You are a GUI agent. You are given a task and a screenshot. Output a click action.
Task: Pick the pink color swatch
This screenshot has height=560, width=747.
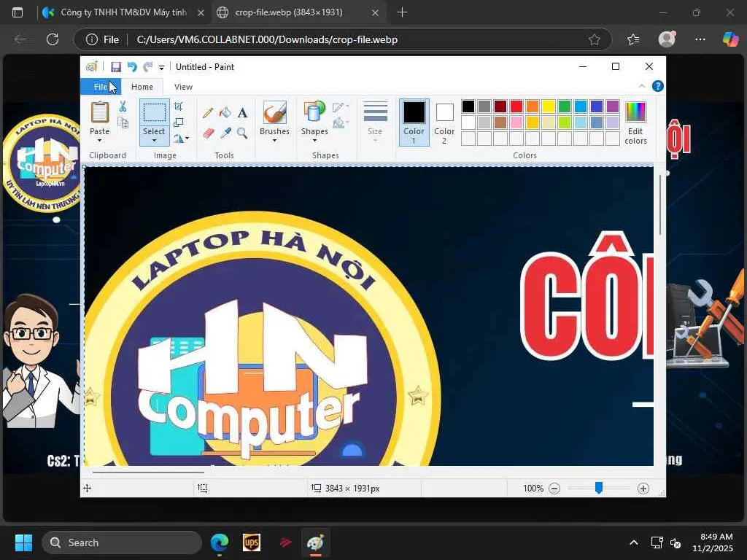(516, 122)
